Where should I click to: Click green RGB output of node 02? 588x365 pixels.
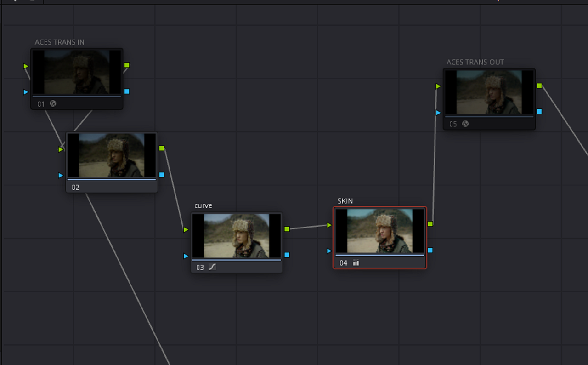point(162,148)
